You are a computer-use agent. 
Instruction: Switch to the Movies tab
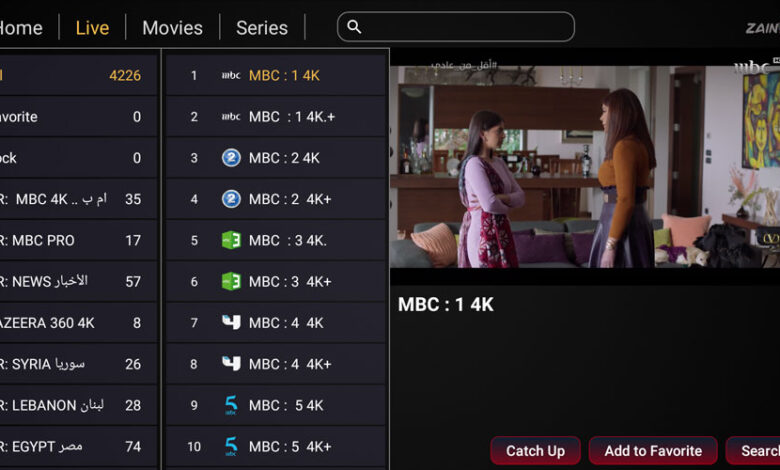(x=172, y=28)
